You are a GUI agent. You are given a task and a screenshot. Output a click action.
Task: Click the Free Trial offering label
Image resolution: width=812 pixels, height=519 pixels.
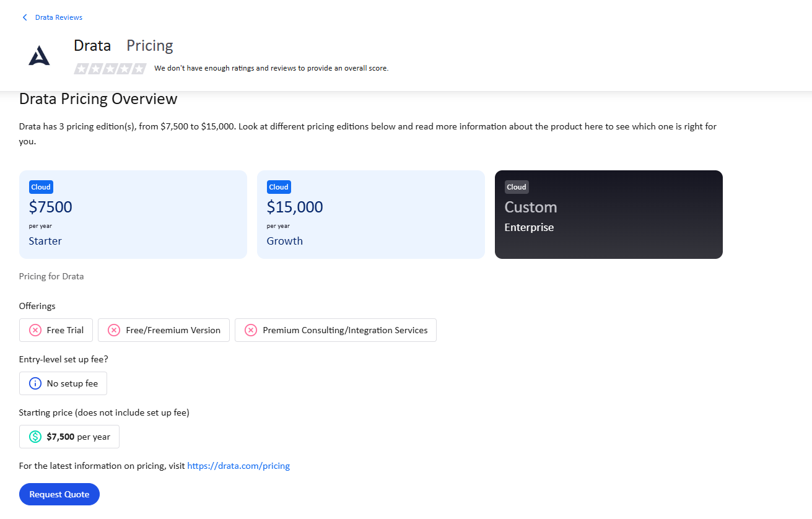tap(65, 330)
